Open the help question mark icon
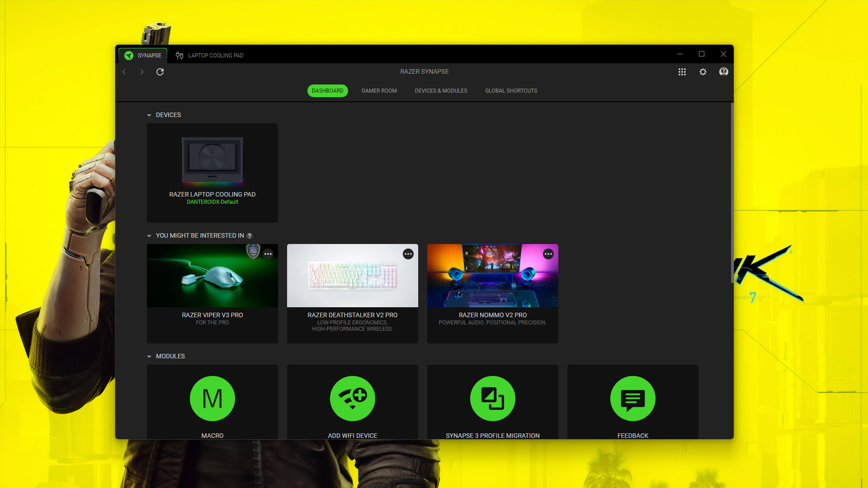This screenshot has height=488, width=868. 724,72
